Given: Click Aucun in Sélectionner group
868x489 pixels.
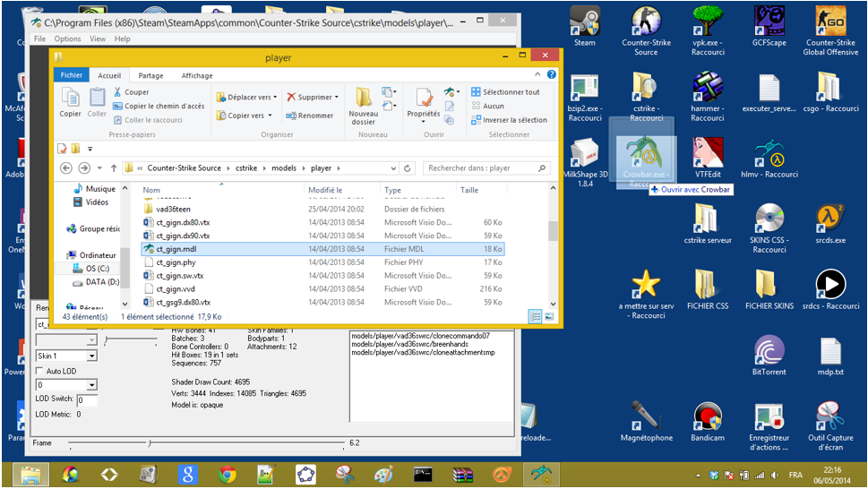Looking at the screenshot, I should 487,106.
